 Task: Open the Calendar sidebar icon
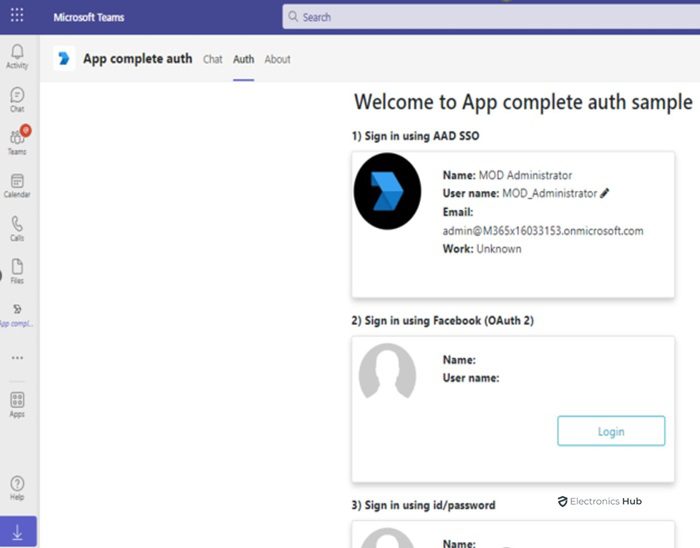pos(17,186)
